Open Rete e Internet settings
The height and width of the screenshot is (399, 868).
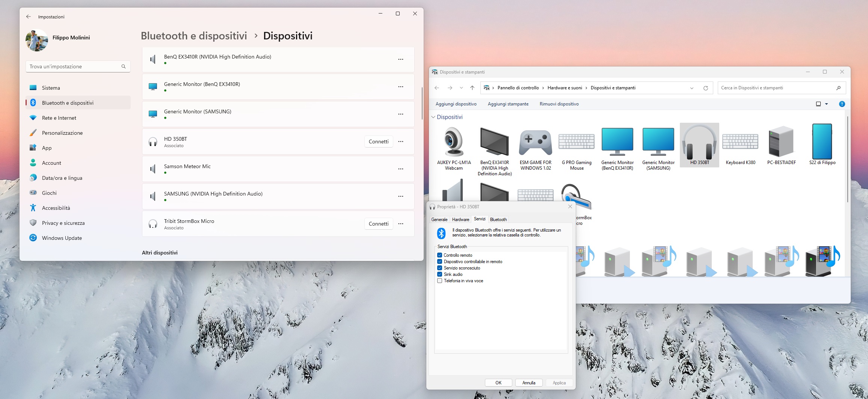click(x=78, y=118)
